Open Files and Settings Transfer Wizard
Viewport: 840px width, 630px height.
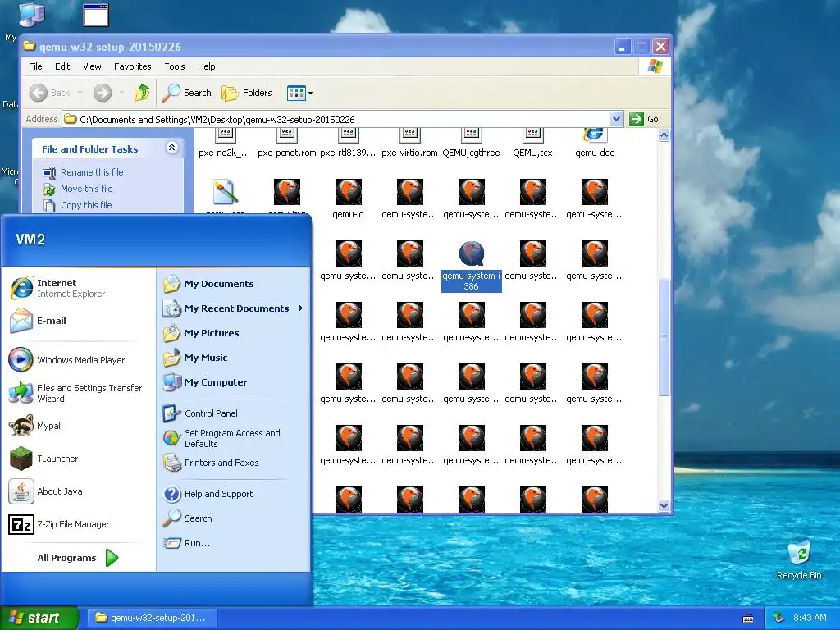76,393
